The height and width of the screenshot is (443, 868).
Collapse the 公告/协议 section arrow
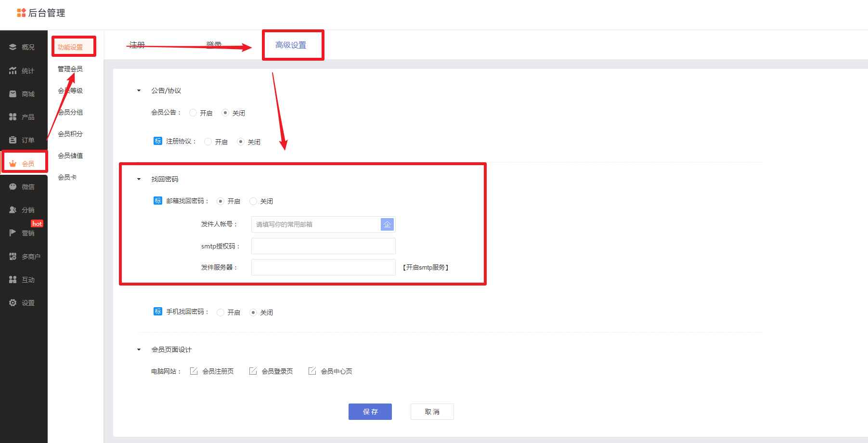click(x=139, y=91)
